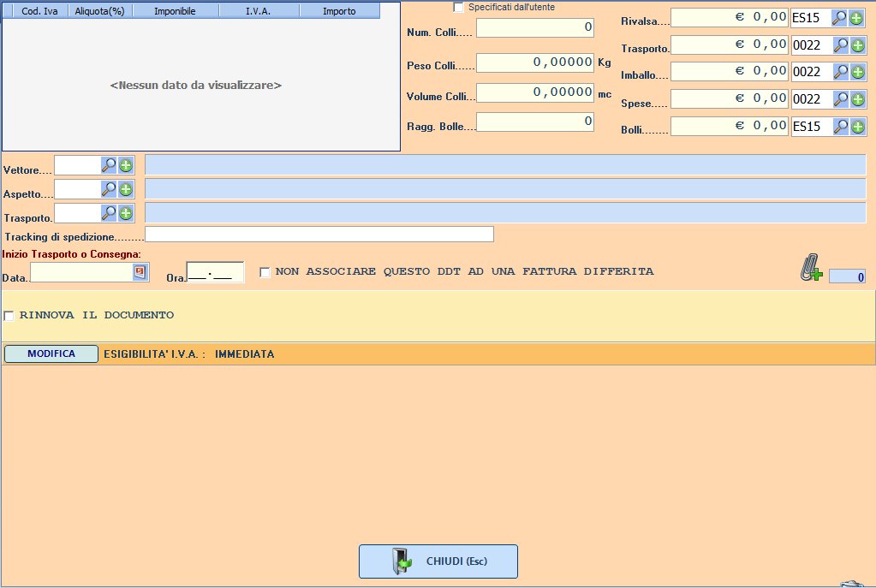Enable the Specificati dall'utente checkbox
This screenshot has height=588, width=876.
click(x=459, y=8)
